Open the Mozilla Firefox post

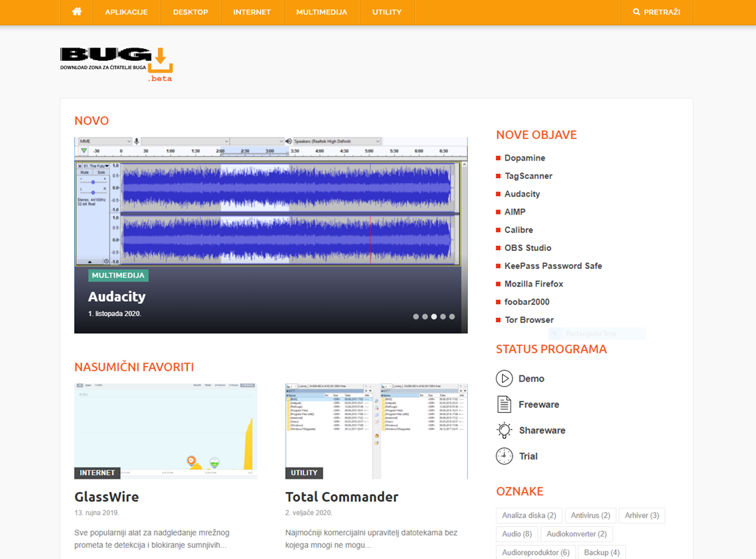(534, 284)
